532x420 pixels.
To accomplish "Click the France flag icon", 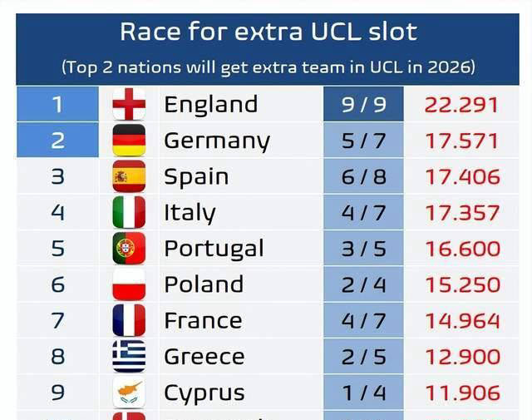I will click(x=129, y=320).
